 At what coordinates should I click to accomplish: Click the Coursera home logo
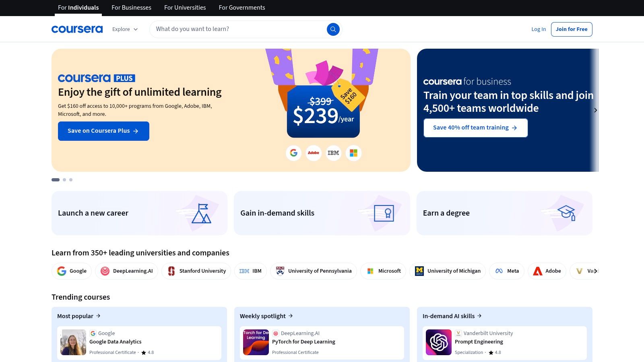pyautogui.click(x=77, y=29)
